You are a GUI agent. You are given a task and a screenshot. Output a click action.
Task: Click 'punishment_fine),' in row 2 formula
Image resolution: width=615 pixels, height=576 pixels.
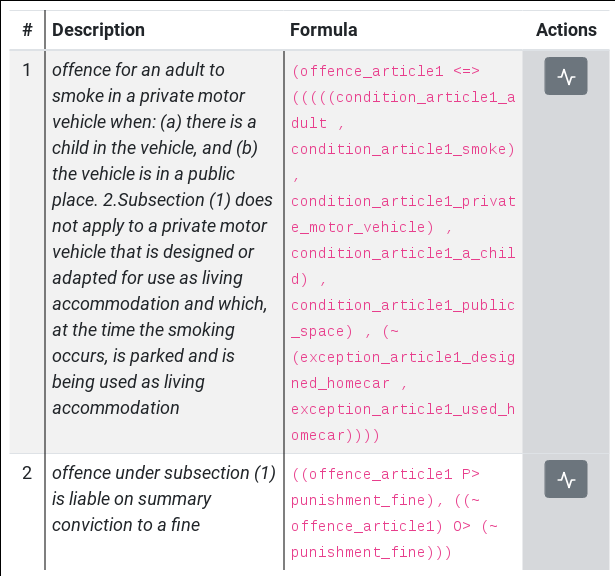pyautogui.click(x=367, y=500)
